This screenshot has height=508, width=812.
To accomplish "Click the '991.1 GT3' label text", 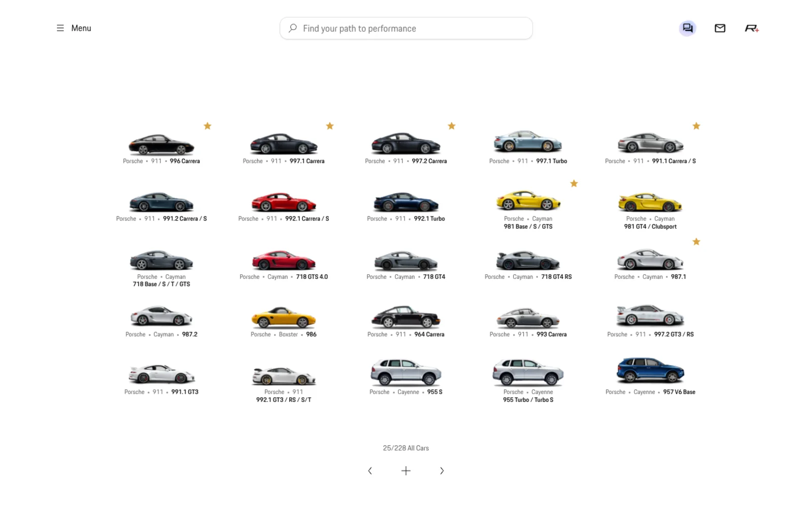I will click(x=185, y=392).
